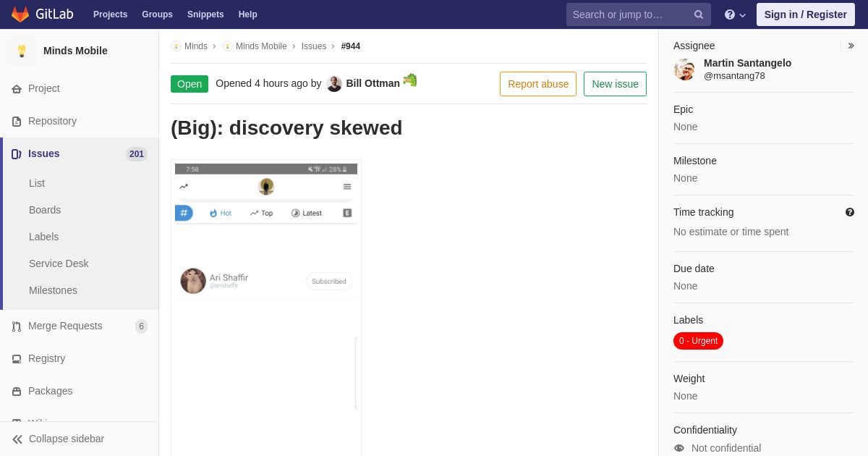
Task: Click the #944 breadcrumb link
Action: pos(351,46)
